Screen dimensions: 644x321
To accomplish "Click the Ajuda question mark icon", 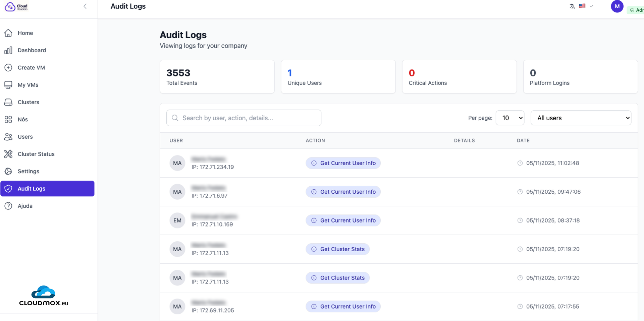I will [x=8, y=206].
